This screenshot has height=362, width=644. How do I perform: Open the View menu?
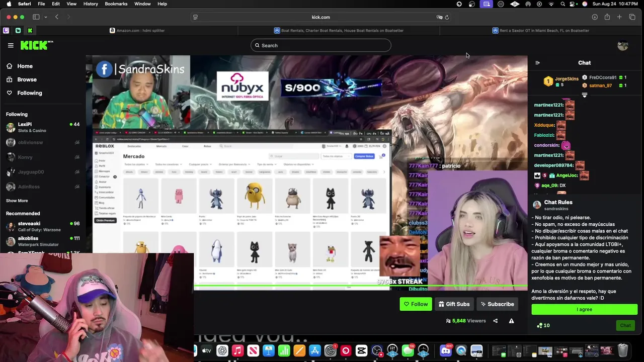pos(71,4)
